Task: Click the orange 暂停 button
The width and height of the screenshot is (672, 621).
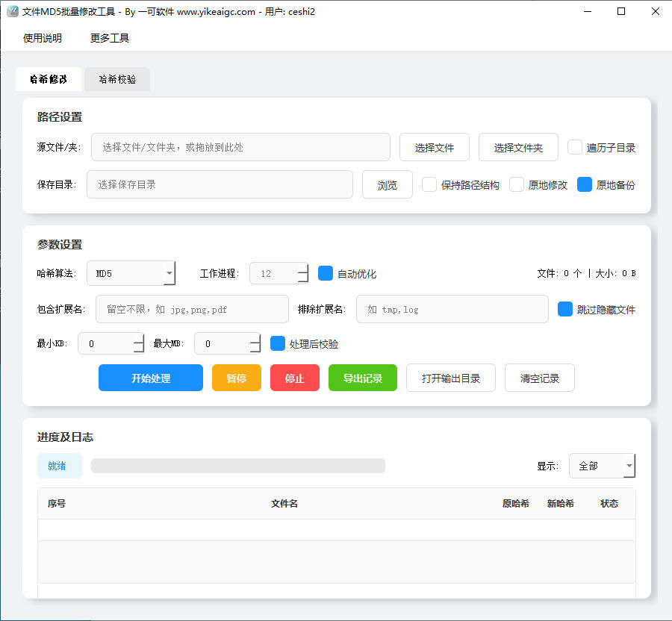Action: (x=237, y=378)
